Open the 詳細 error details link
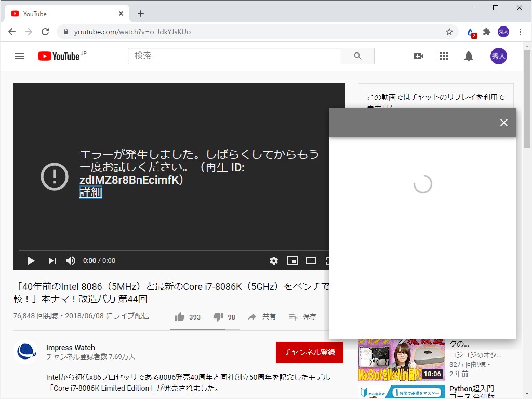The width and height of the screenshot is (532, 399). 90,192
